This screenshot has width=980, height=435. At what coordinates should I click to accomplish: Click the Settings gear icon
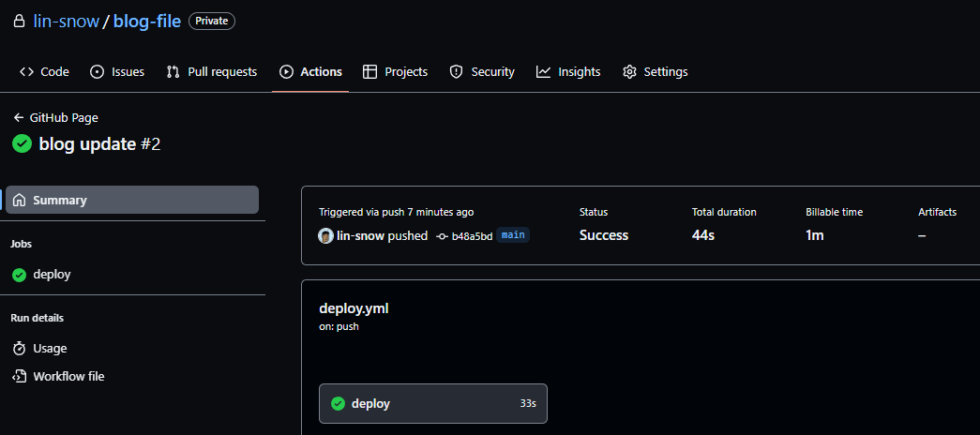click(629, 72)
